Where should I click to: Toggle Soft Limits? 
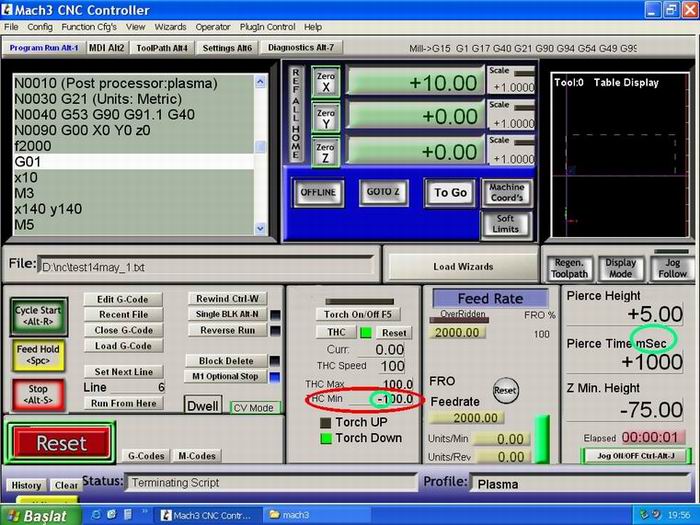(506, 224)
